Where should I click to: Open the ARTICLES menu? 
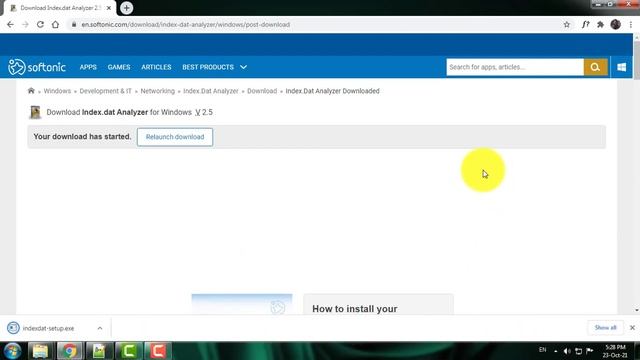coord(156,67)
